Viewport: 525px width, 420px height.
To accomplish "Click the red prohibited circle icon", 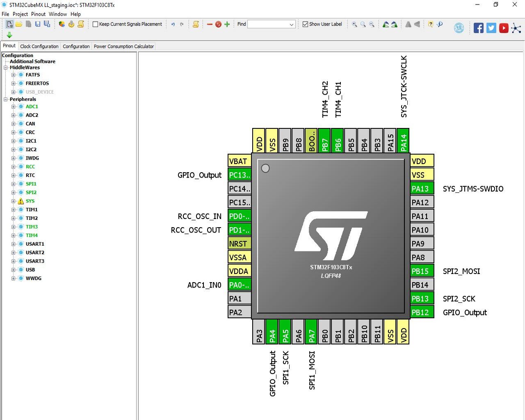I will 218,25.
